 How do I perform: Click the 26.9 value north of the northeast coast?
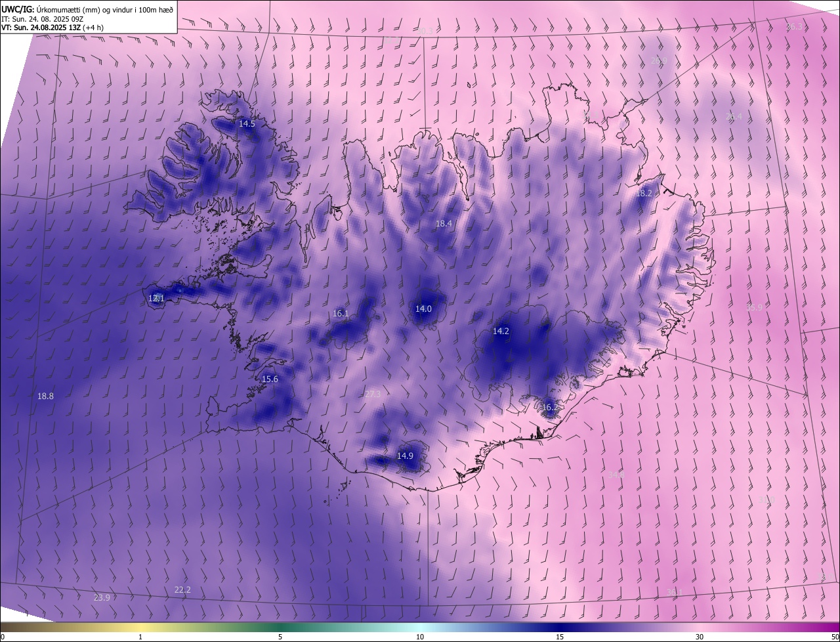point(660,60)
